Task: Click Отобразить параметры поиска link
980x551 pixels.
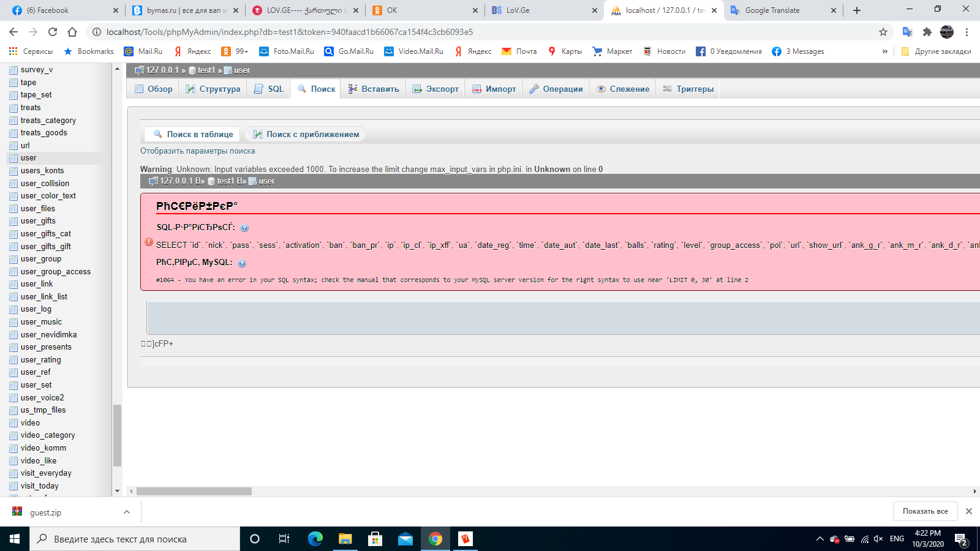Action: (197, 151)
